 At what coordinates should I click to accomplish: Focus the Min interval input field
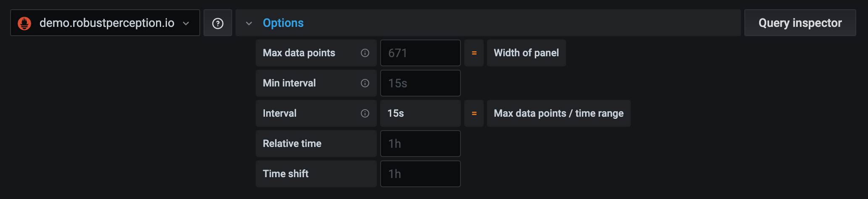pos(421,83)
